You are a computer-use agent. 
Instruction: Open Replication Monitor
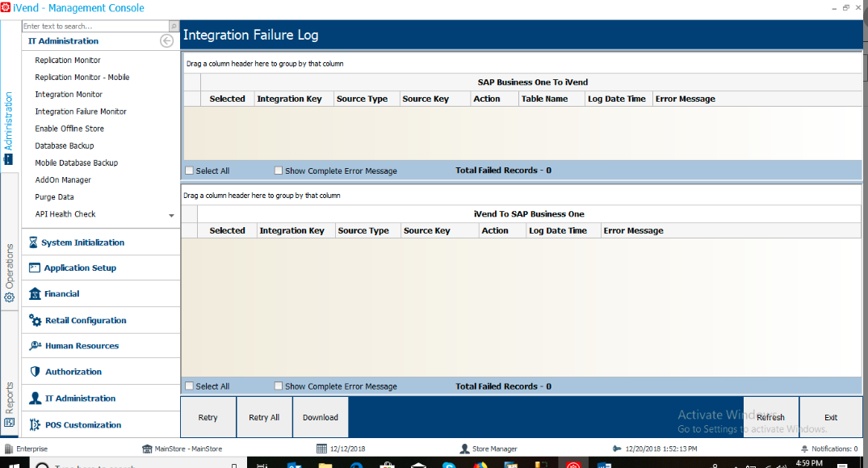click(x=68, y=60)
